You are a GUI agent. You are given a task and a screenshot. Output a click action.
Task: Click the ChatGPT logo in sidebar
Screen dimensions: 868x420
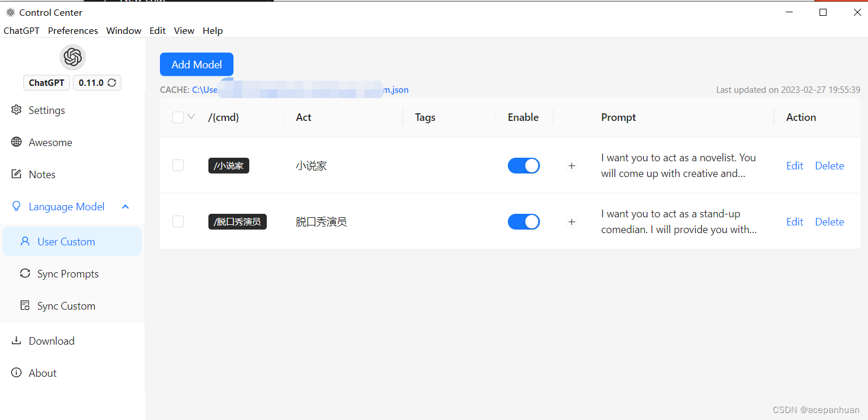point(72,57)
